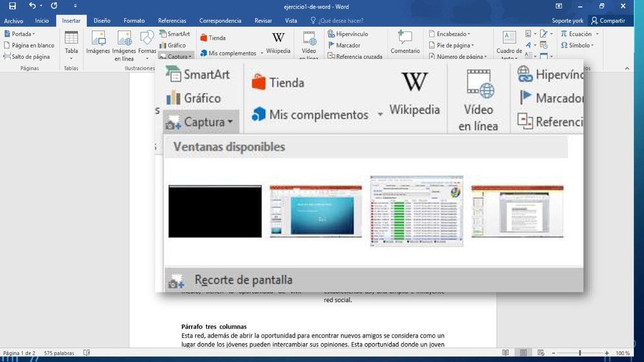
Task: Click the Soporte york account name
Action: pos(567,21)
